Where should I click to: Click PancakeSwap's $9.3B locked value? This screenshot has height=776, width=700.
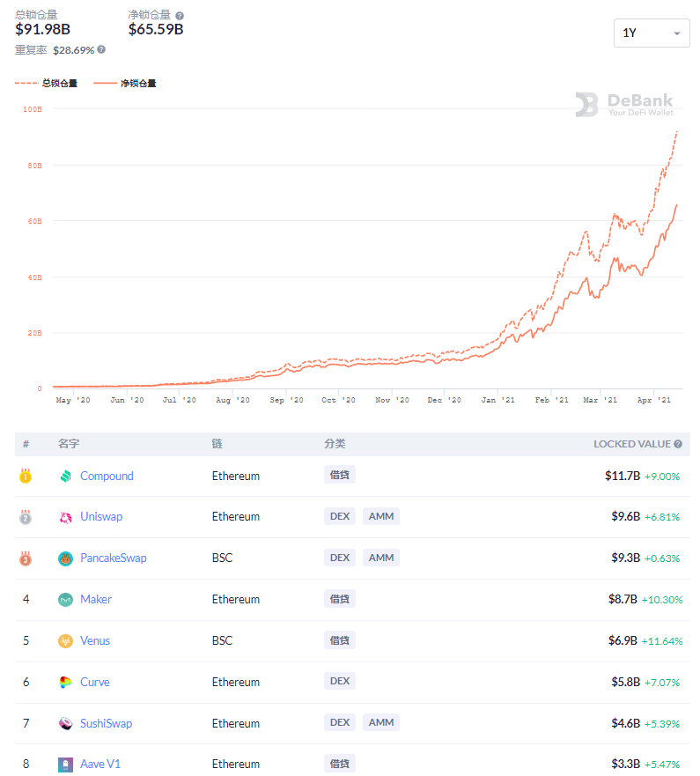[626, 558]
